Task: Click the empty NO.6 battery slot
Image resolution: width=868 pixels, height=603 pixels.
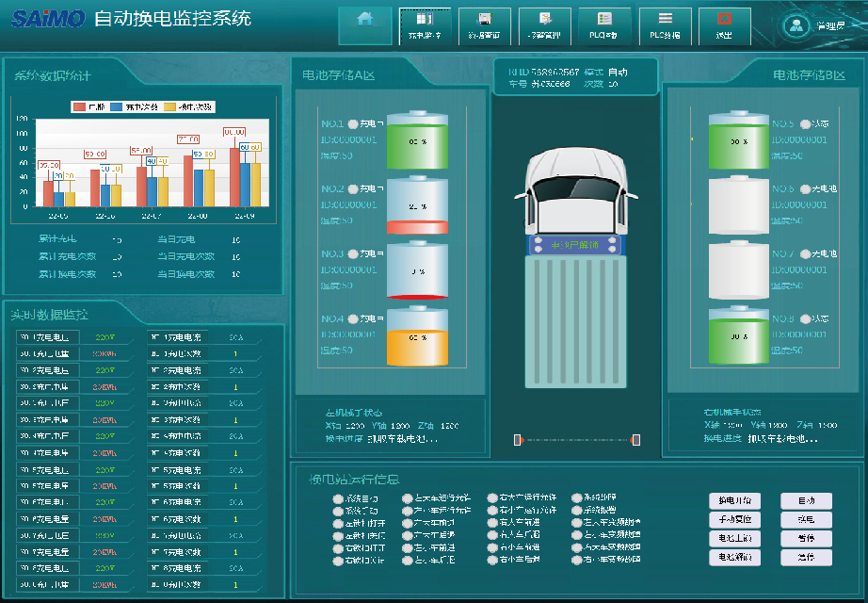Action: click(739, 204)
